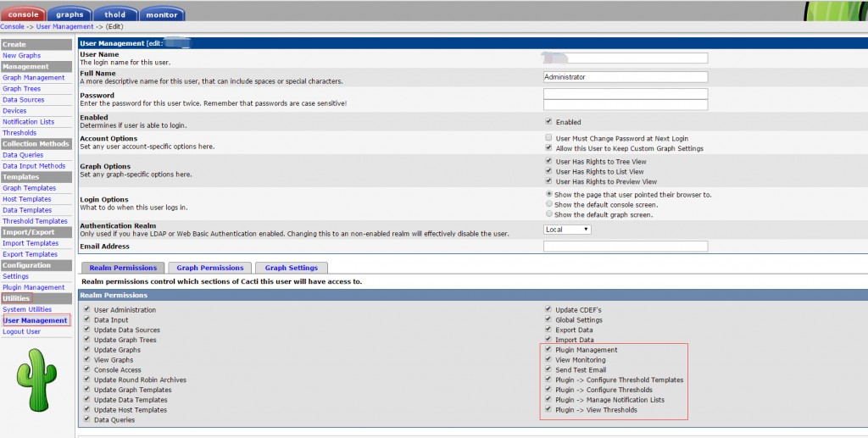Open the Authentication Realm dropdown
The height and width of the screenshot is (438, 868).
[567, 229]
